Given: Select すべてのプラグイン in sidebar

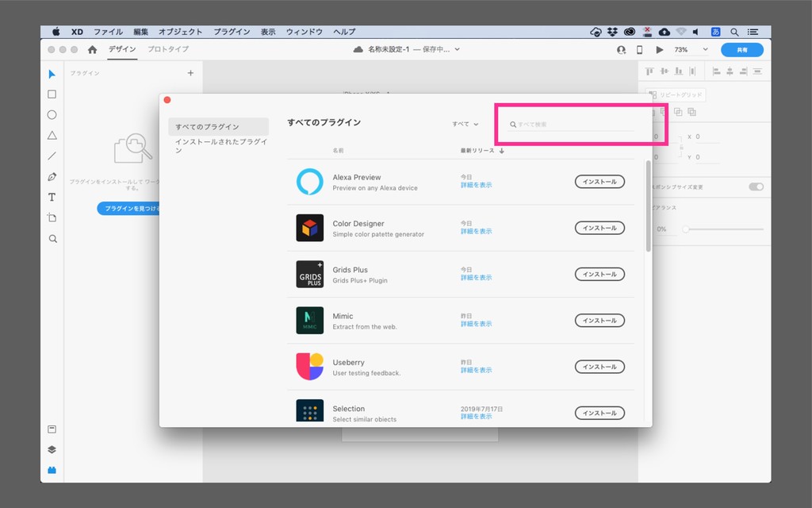Looking at the screenshot, I should point(219,126).
